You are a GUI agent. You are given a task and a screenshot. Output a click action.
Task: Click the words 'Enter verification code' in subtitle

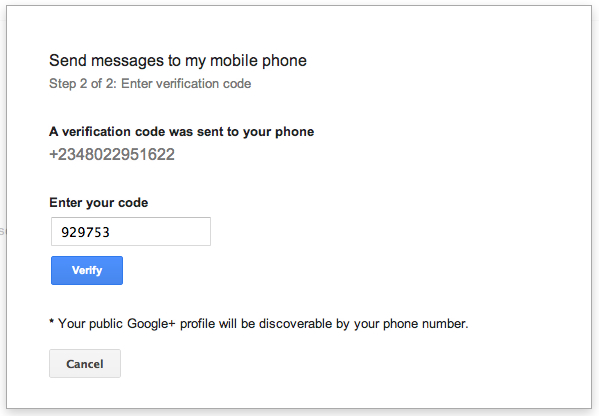click(x=186, y=84)
